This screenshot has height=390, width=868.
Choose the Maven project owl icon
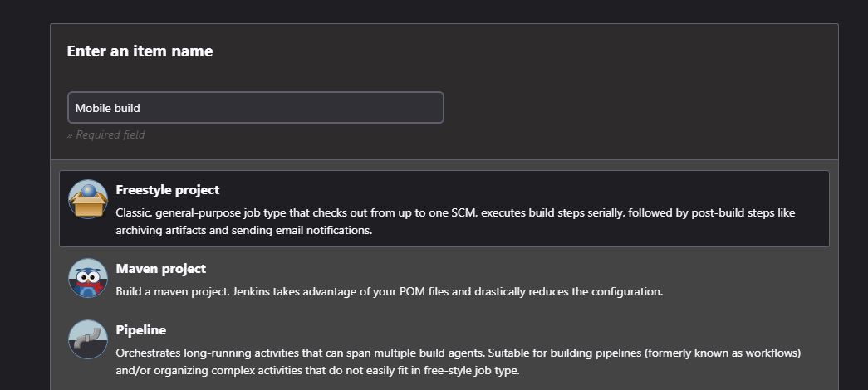point(88,278)
